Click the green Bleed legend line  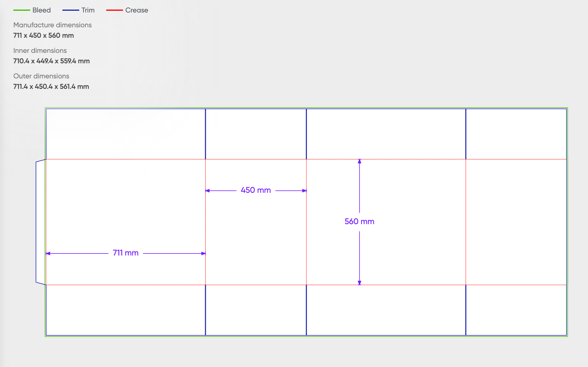coord(21,10)
